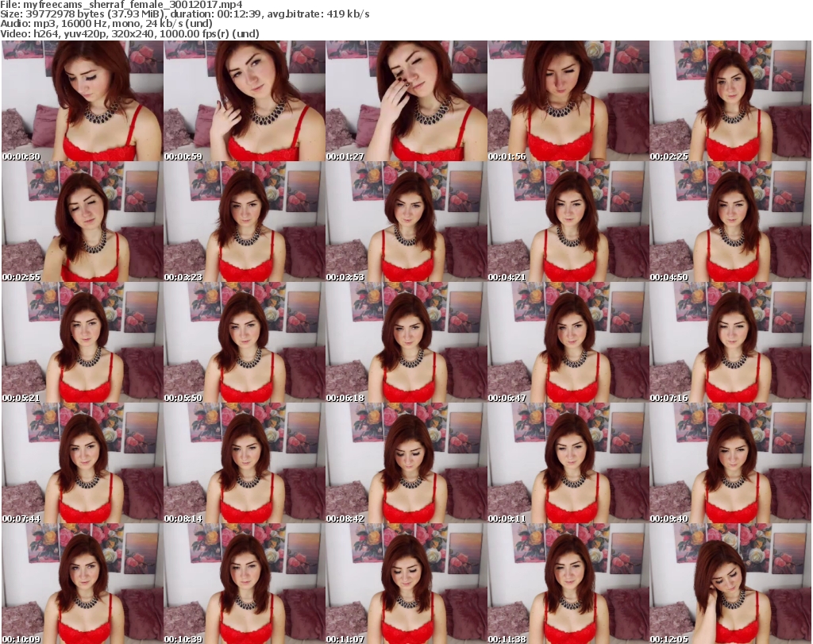Screen dimensions: 813x644
Task: Choose the 00:09:11 thumbnail
Action: pos(568,463)
